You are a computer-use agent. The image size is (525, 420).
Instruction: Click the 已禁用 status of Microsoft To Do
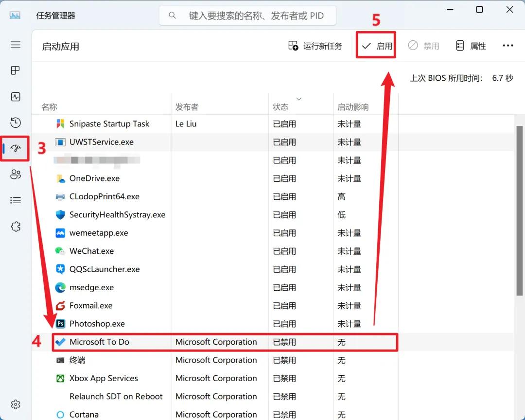point(284,342)
